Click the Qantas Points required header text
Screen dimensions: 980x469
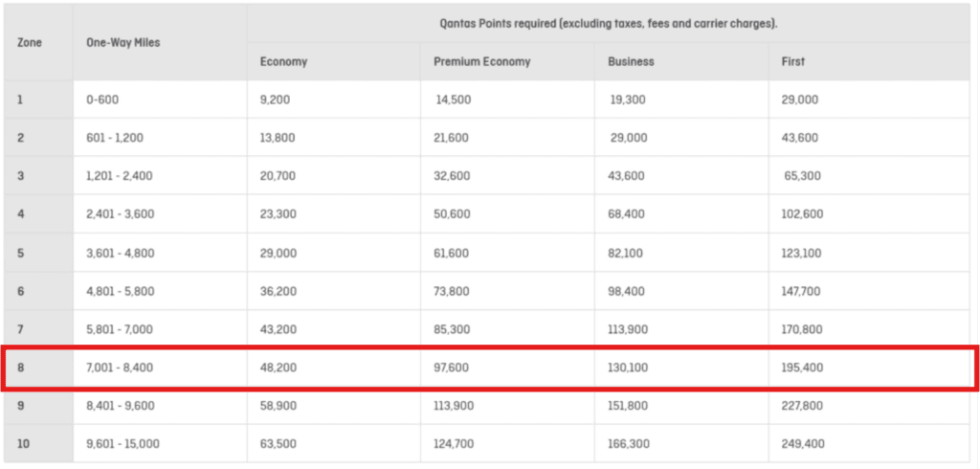[608, 24]
